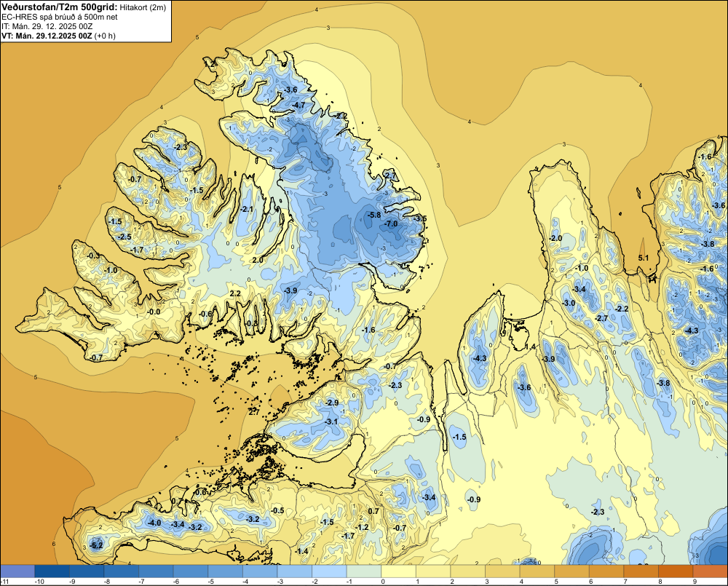Click the 'VT: Mán. 29.12.2025 00Z' valid time
Screen dimensions: 728x586
[47, 36]
